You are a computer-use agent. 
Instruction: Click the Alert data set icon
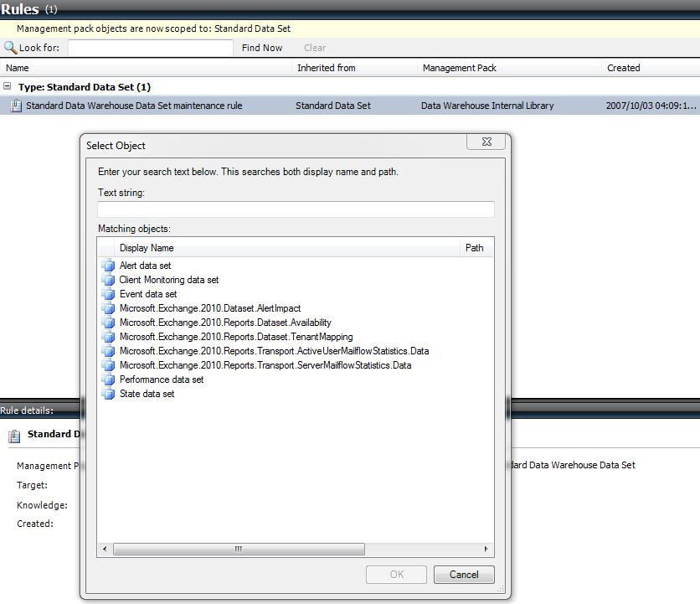point(108,266)
